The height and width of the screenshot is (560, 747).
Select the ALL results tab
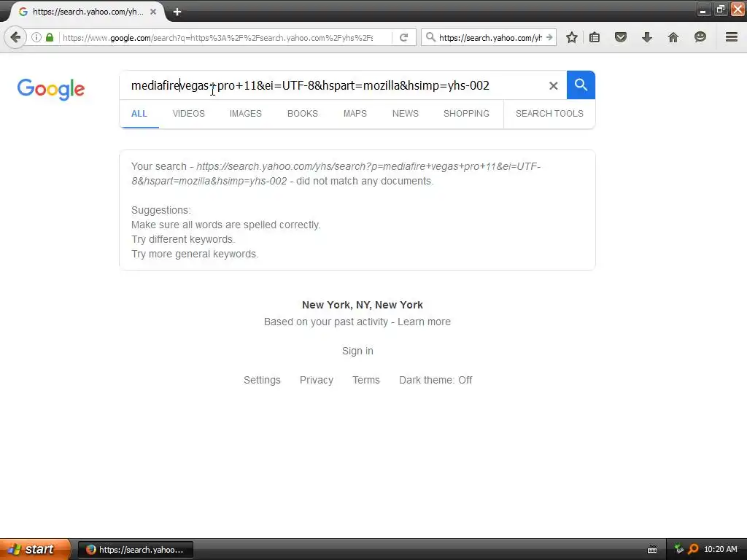(139, 113)
